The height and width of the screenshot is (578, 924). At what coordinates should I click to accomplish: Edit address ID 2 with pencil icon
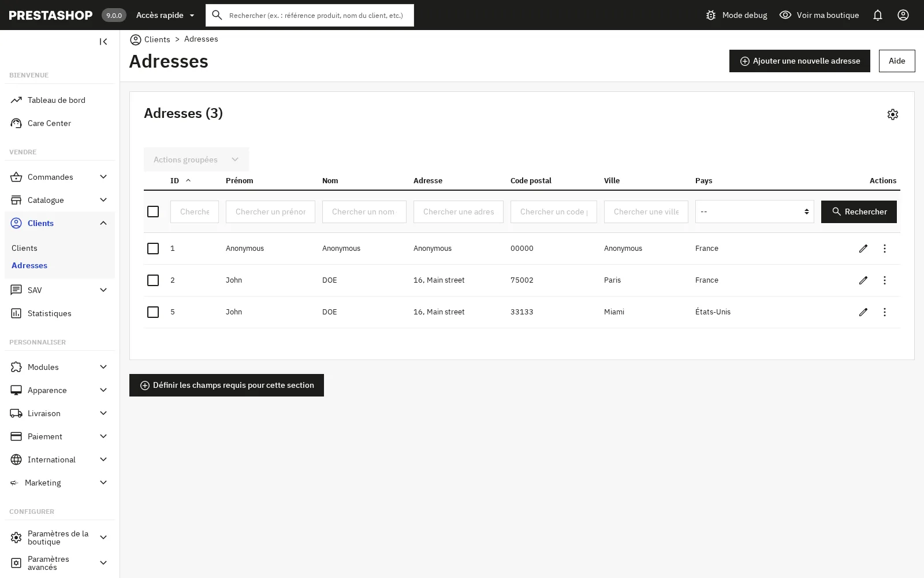tap(863, 280)
